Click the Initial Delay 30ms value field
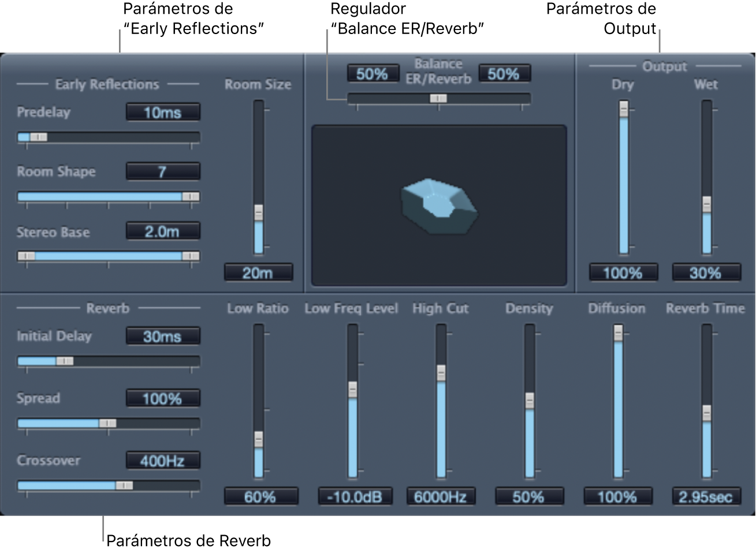 (163, 336)
